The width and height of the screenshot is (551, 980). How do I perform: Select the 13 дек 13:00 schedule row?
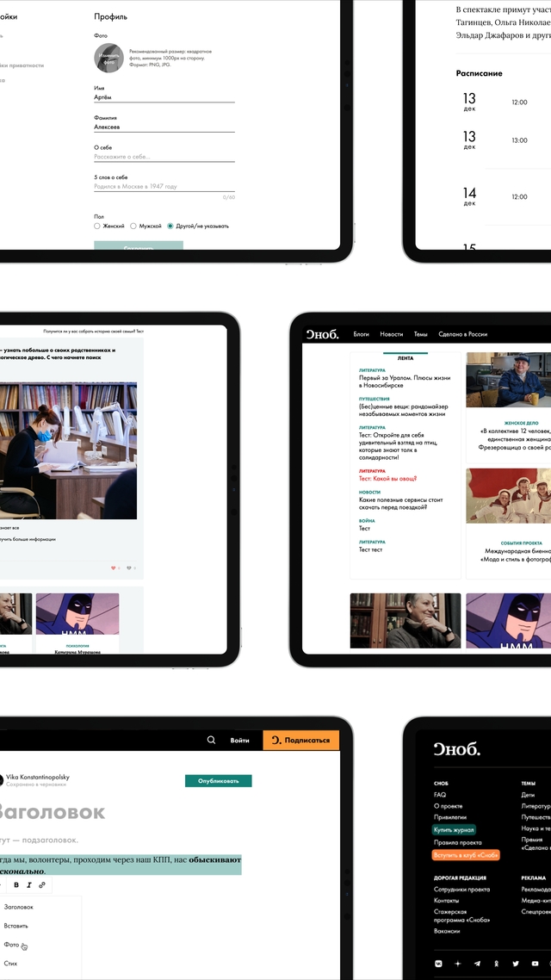coord(504,140)
